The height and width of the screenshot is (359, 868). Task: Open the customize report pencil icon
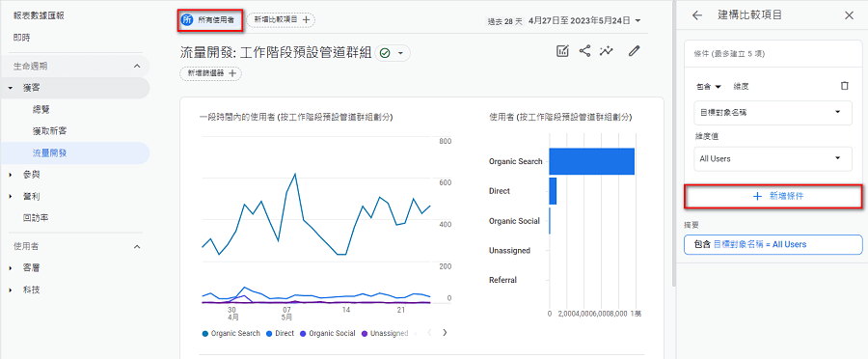(634, 51)
